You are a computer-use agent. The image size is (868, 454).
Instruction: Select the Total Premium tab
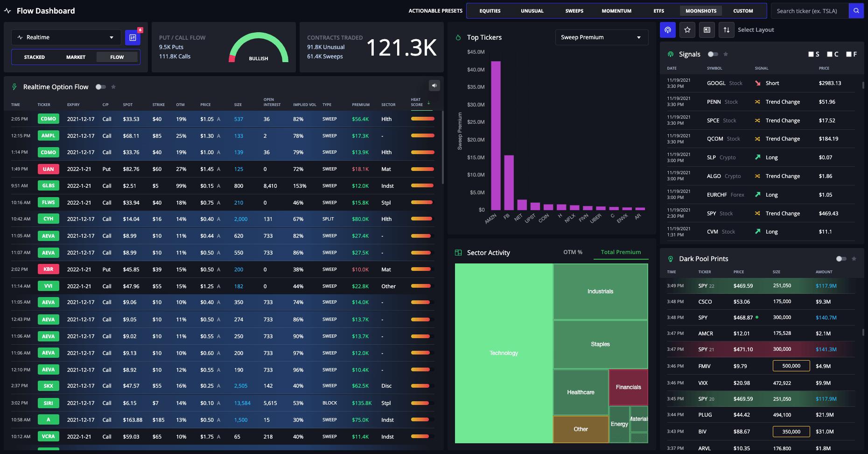621,252
